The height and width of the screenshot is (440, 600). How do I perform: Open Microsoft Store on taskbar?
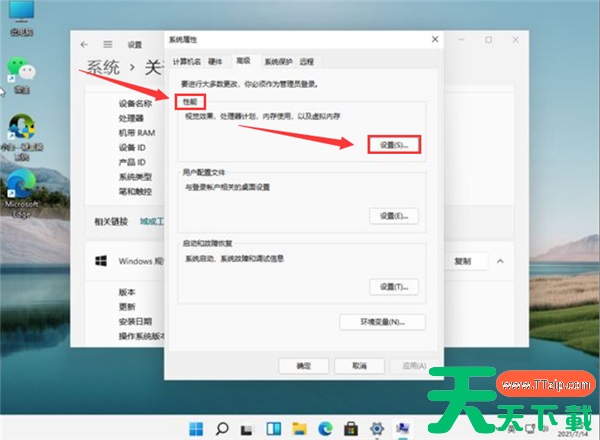coord(351,429)
